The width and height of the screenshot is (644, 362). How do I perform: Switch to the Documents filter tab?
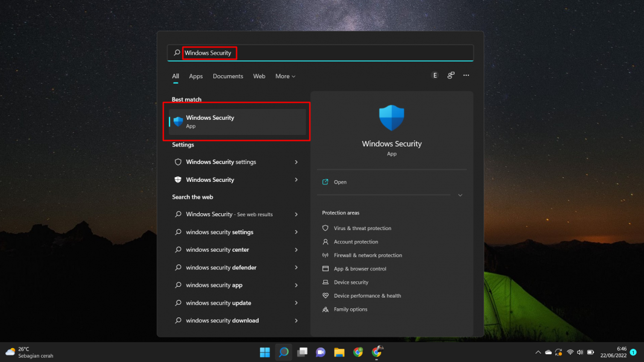click(228, 76)
